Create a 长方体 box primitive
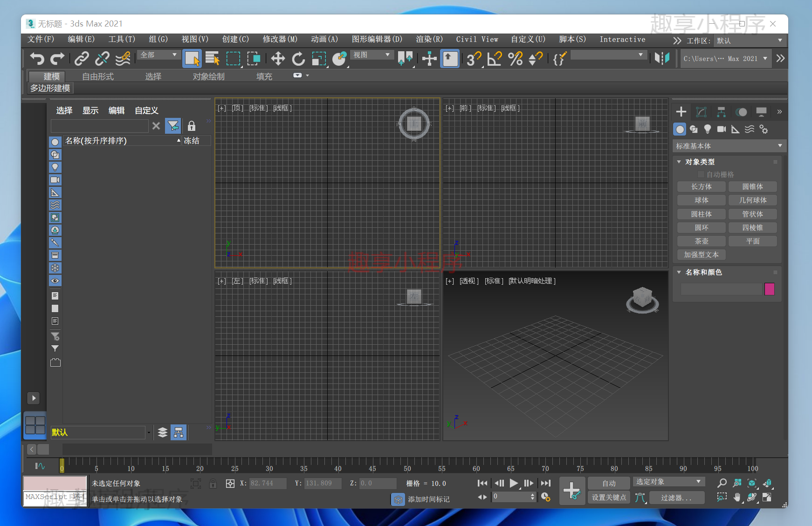This screenshot has height=526, width=812. [701, 187]
